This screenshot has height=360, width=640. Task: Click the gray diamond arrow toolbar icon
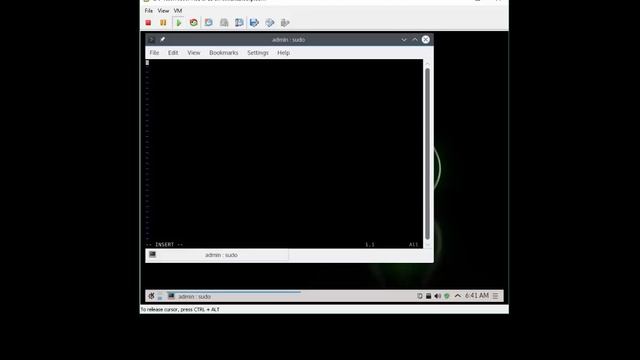click(x=269, y=22)
